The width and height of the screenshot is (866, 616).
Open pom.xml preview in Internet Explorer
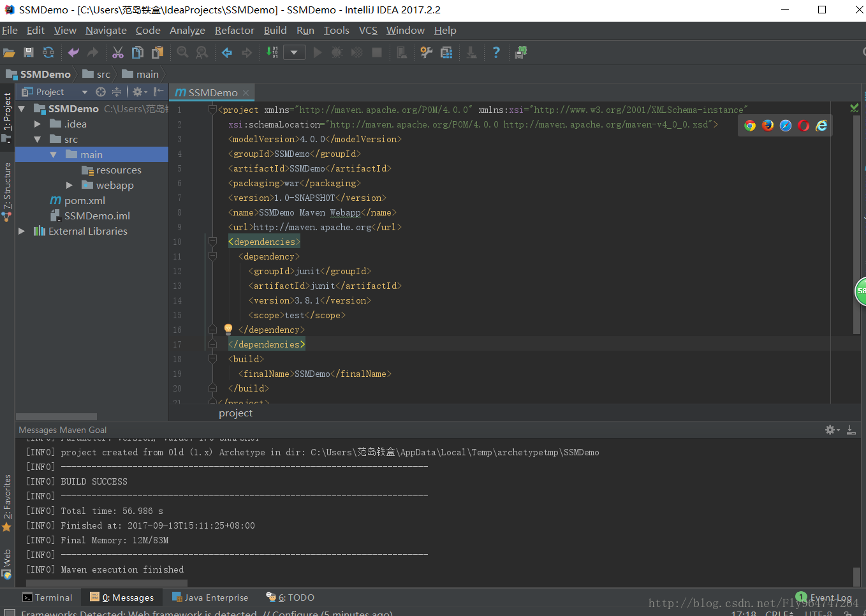[821, 126]
